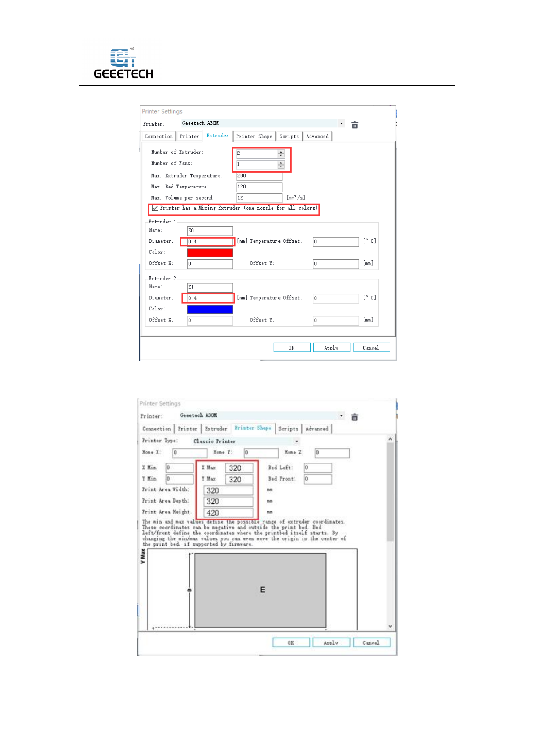Open the Scripts tab in the Extruder settings dialog
Image resolution: width=535 pixels, height=756 pixels.
click(x=289, y=136)
